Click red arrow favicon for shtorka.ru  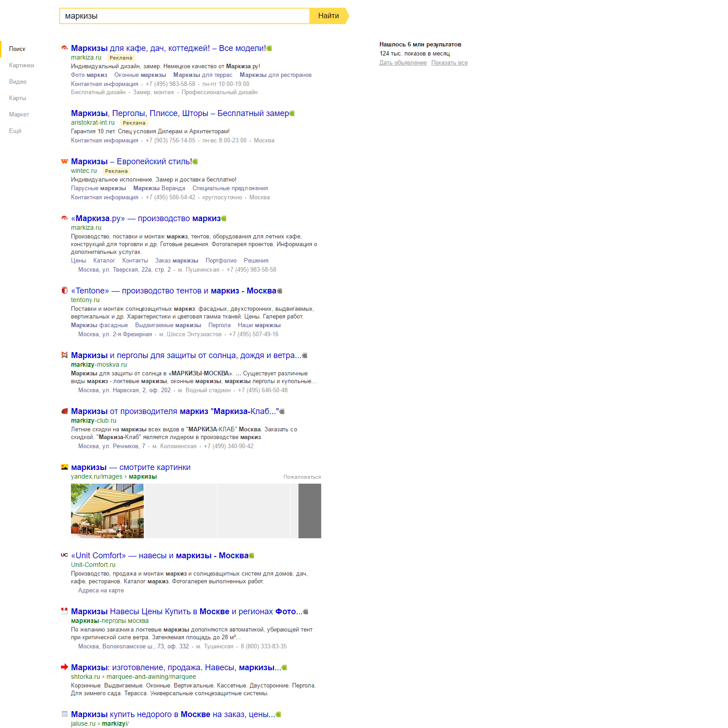[x=65, y=667]
